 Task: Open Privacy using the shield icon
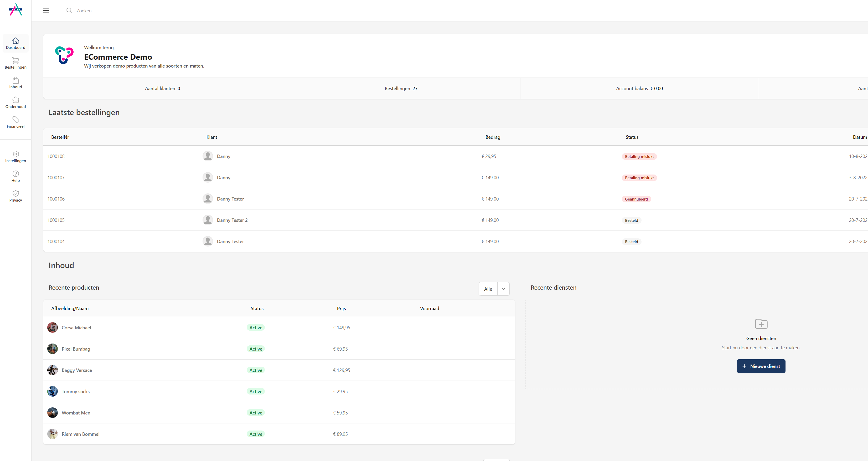pyautogui.click(x=16, y=196)
